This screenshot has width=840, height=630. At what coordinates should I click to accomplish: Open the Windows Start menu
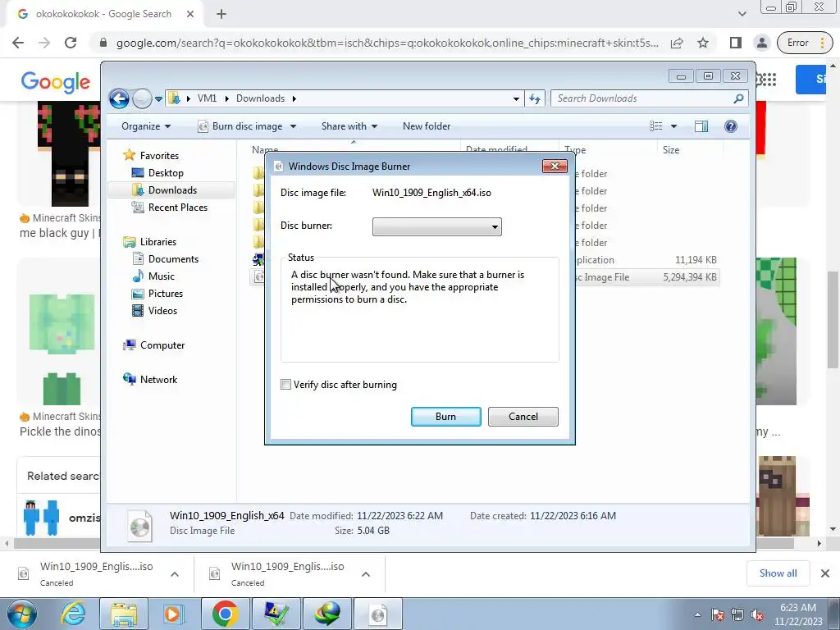pyautogui.click(x=22, y=614)
